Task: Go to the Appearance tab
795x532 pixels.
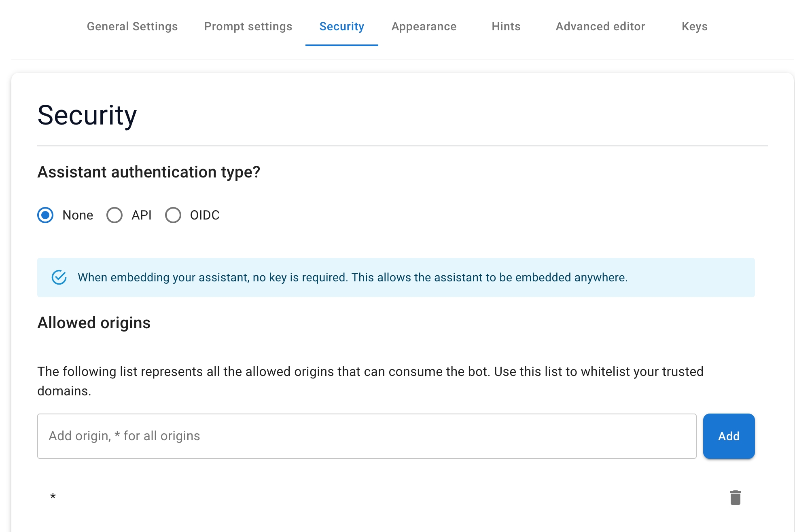Action: [424, 27]
